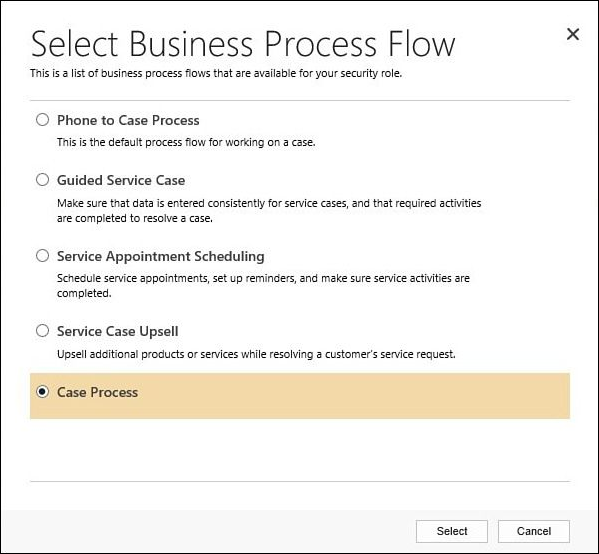599x554 pixels.
Task: Select the Phone to Case Process radio button
Action: (x=42, y=120)
